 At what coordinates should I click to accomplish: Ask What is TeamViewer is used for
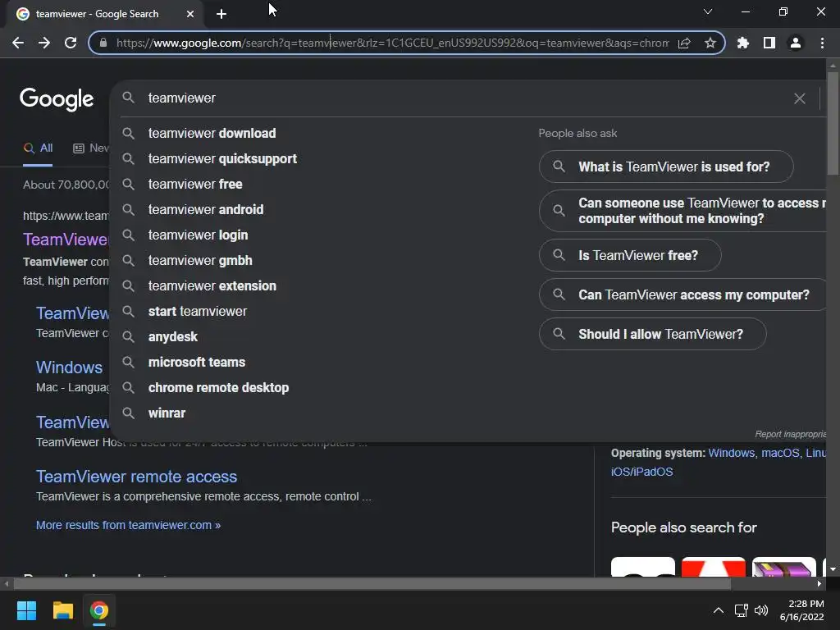tap(666, 167)
